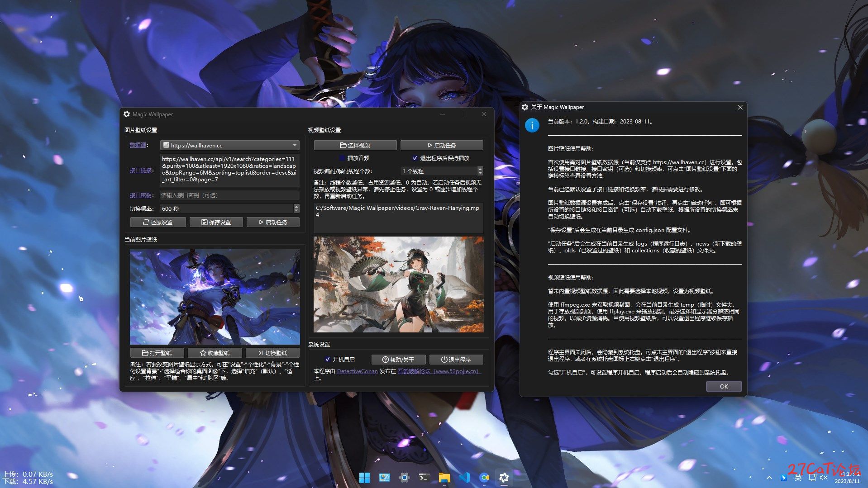The height and width of the screenshot is (488, 868).
Task: Click the video file path text box
Action: [x=398, y=218]
